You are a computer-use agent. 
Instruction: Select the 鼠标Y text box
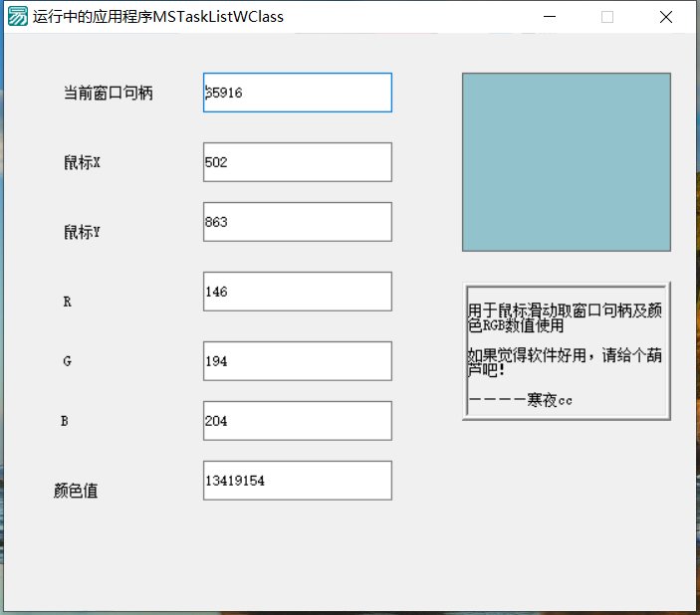click(x=297, y=222)
